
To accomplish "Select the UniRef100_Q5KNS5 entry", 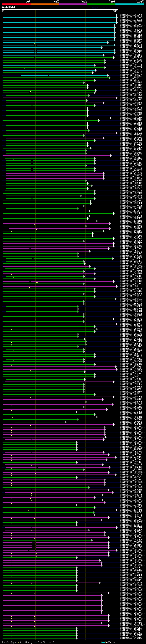I will [x=131, y=329].
